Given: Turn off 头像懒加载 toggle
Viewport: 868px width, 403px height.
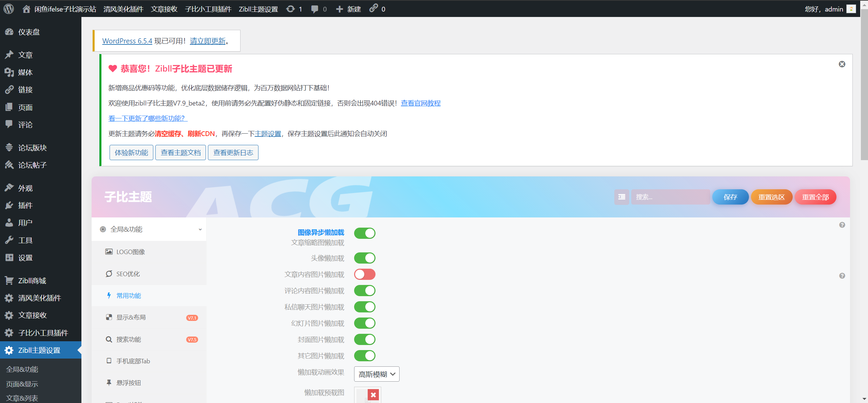Looking at the screenshot, I should [365, 258].
